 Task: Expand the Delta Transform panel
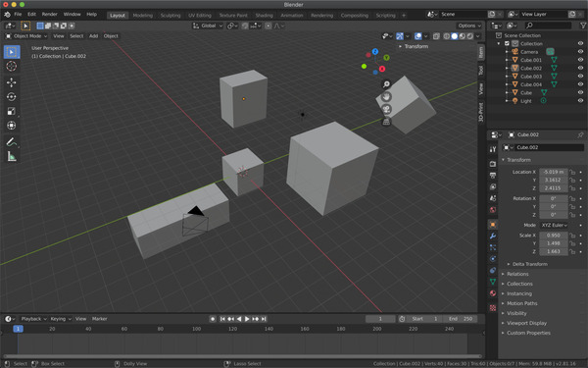pyautogui.click(x=528, y=264)
